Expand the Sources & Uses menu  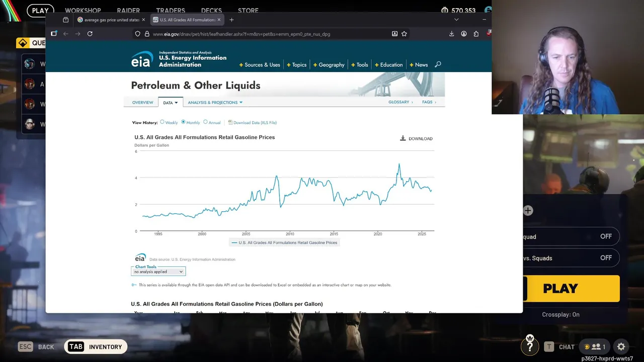[260, 65]
